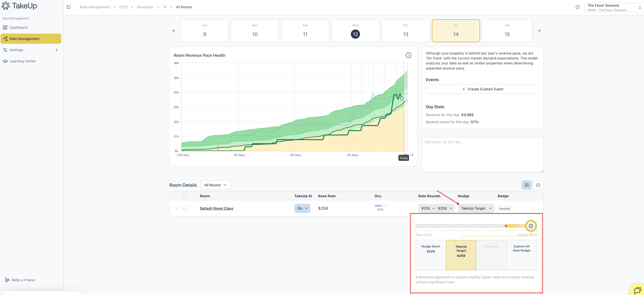Switch to expanded row view icon
The image size is (644, 295).
tap(538, 185)
